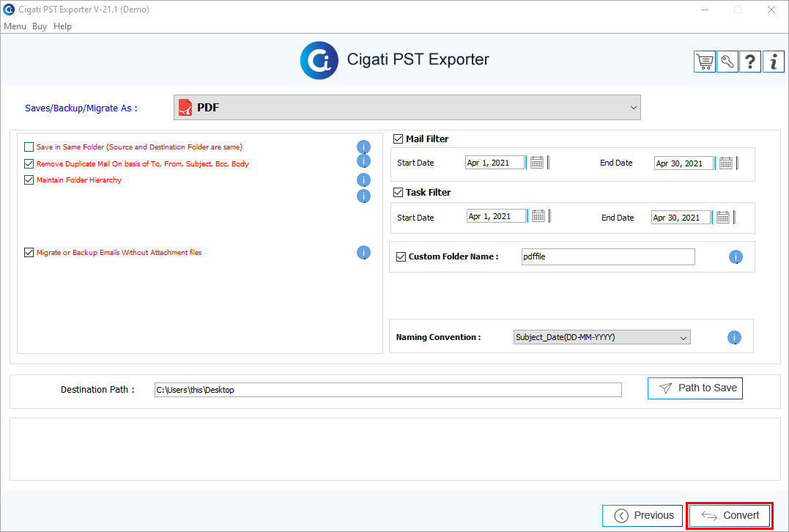Image resolution: width=789 pixels, height=532 pixels.
Task: Open Mail Filter End Date calendar
Action: pyautogui.click(x=725, y=163)
